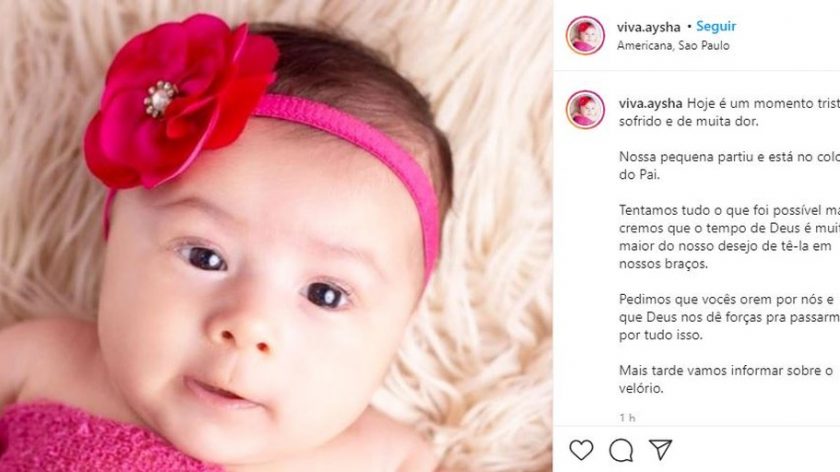Open the baby photo of the post
This screenshot has width=840, height=472.
pyautogui.click(x=276, y=236)
